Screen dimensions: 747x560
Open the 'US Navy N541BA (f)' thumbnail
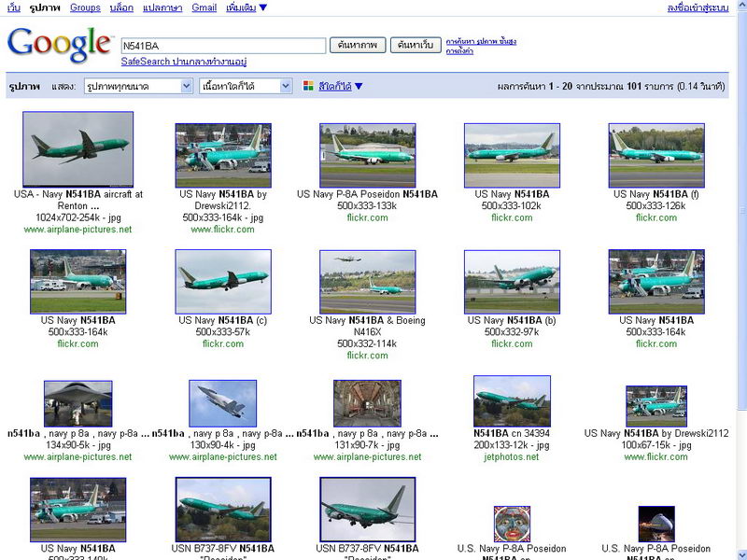pos(656,155)
